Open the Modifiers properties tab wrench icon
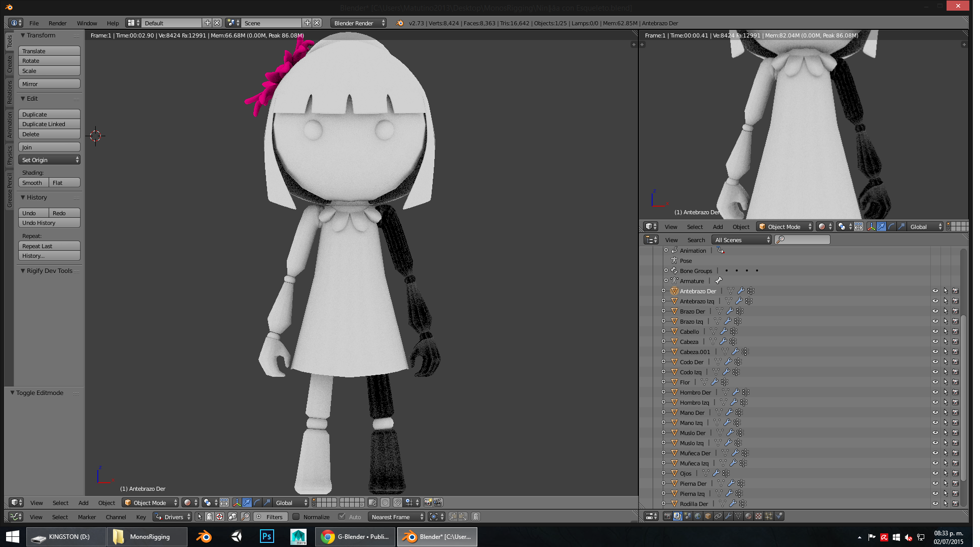Screen dimensions: 980x547 pyautogui.click(x=728, y=516)
